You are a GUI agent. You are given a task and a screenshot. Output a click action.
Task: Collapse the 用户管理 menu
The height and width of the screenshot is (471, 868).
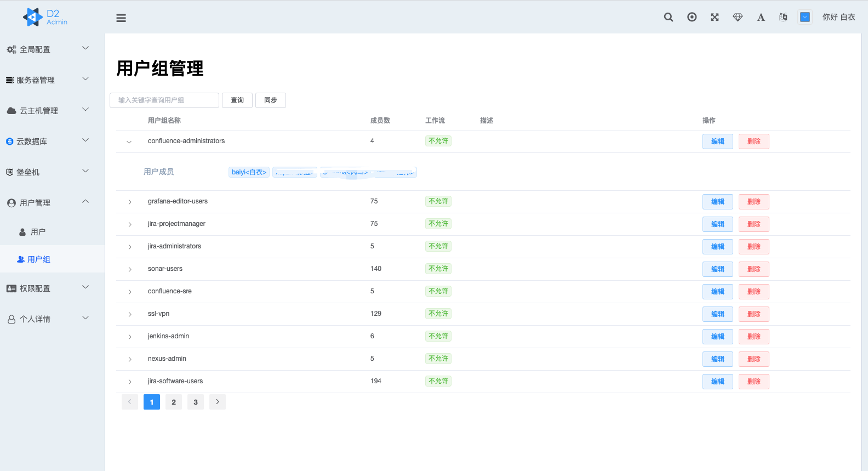52,202
